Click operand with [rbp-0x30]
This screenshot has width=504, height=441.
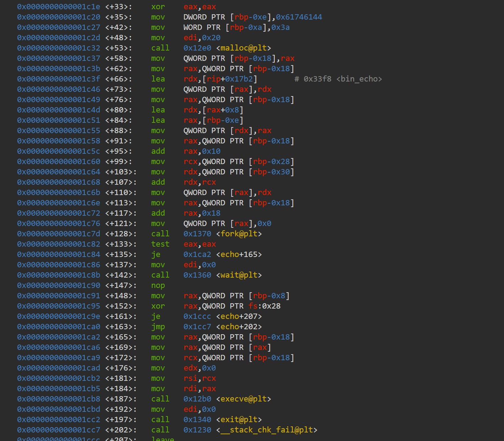(239, 172)
